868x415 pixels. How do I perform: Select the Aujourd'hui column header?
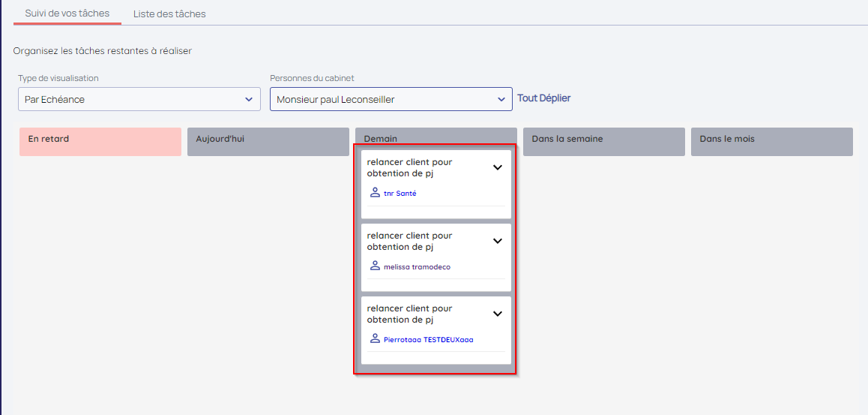pos(268,140)
